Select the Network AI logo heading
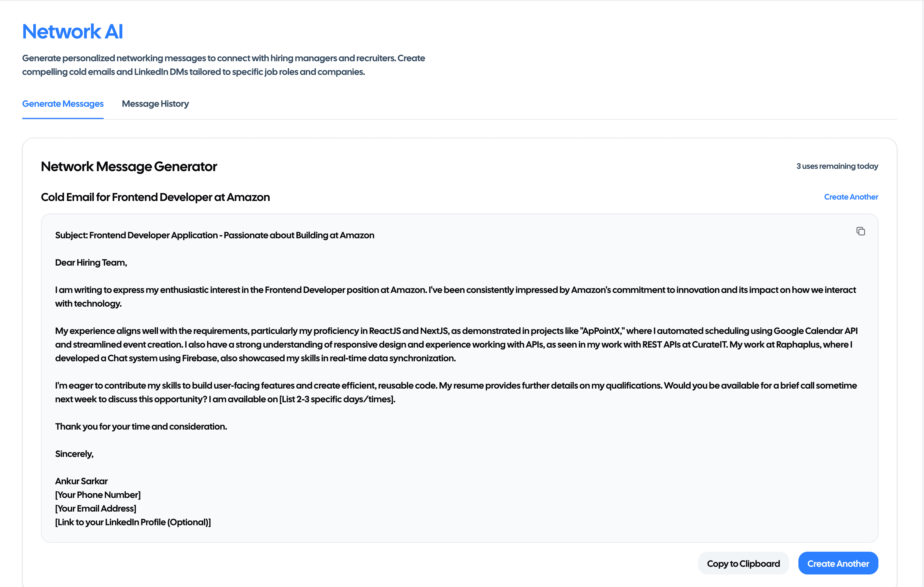924x587 pixels. coord(72,31)
